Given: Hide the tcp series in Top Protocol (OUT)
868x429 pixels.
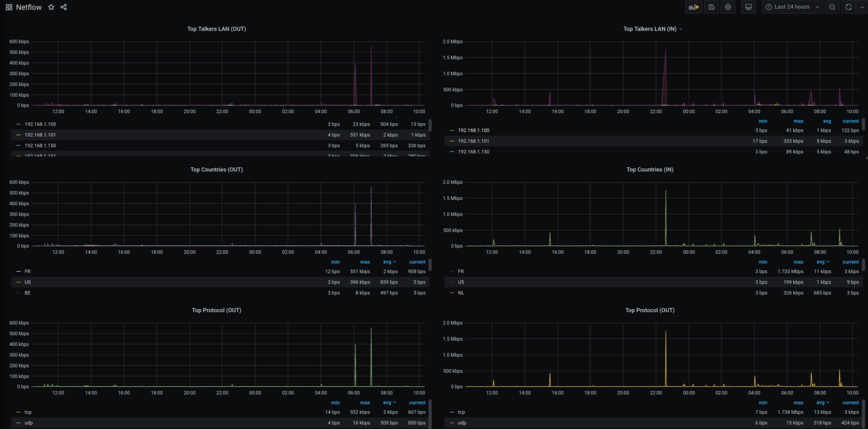Looking at the screenshot, I should [x=28, y=412].
